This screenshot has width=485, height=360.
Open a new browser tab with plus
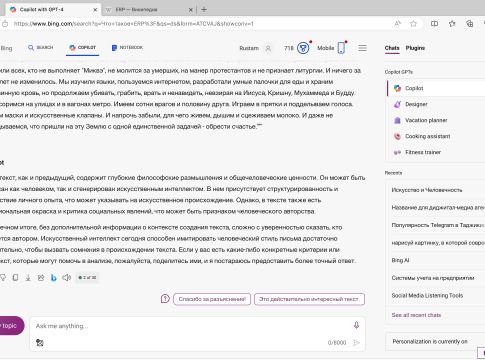(204, 9)
